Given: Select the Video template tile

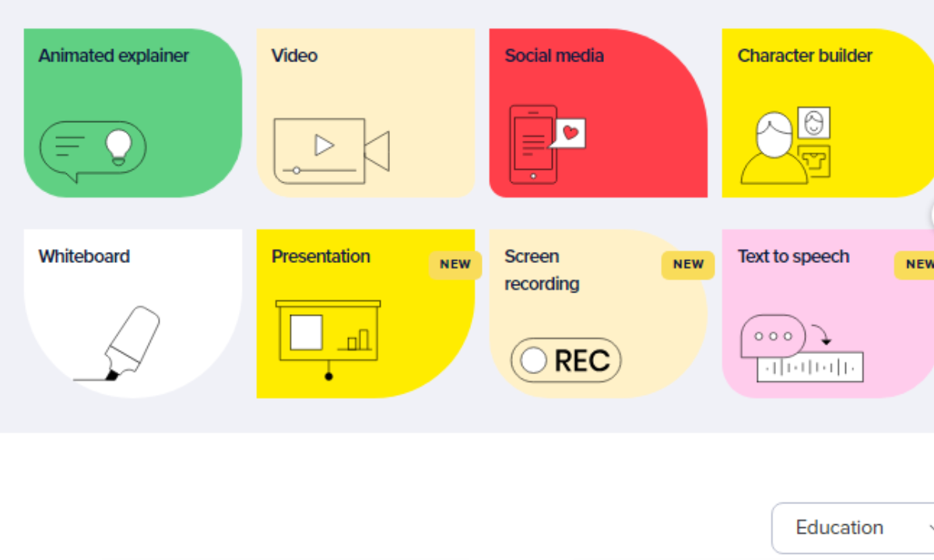Looking at the screenshot, I should (365, 113).
